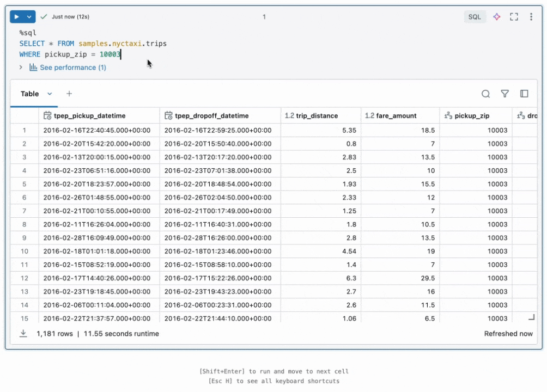This screenshot has width=547, height=392.
Task: Open the AI assistant sparkle icon
Action: pyautogui.click(x=496, y=17)
